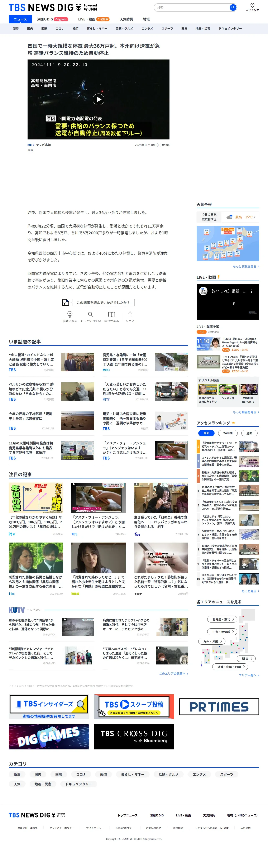
Task: Click the この記事を読んでいかがでしたか？ button
Action: coord(103,302)
